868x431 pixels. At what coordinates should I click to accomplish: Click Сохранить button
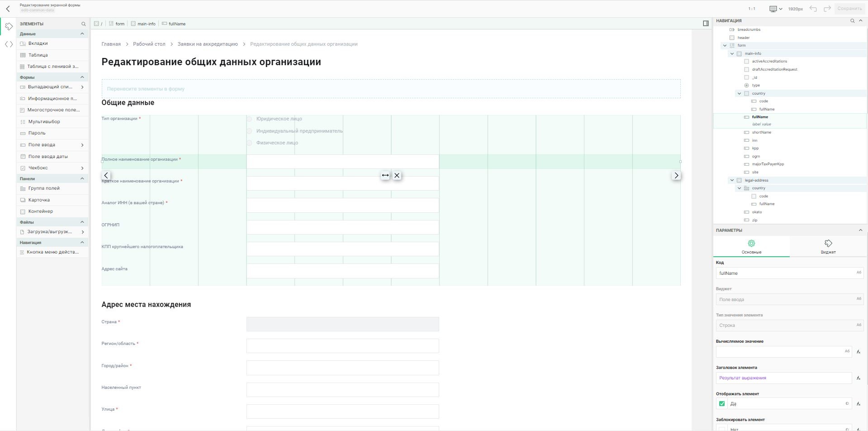pyautogui.click(x=849, y=9)
